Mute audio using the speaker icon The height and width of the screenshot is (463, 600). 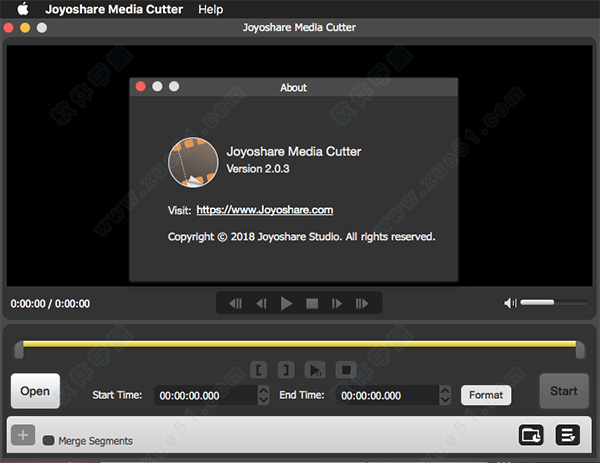tap(510, 303)
